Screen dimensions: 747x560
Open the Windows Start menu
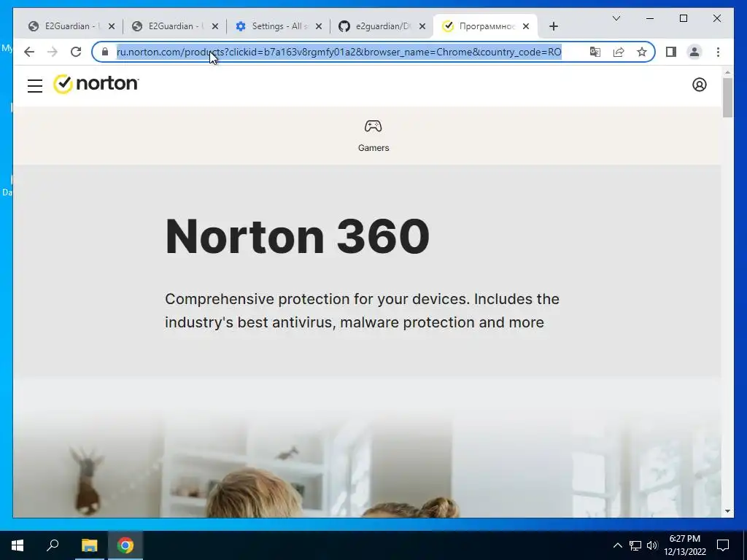[x=18, y=545]
